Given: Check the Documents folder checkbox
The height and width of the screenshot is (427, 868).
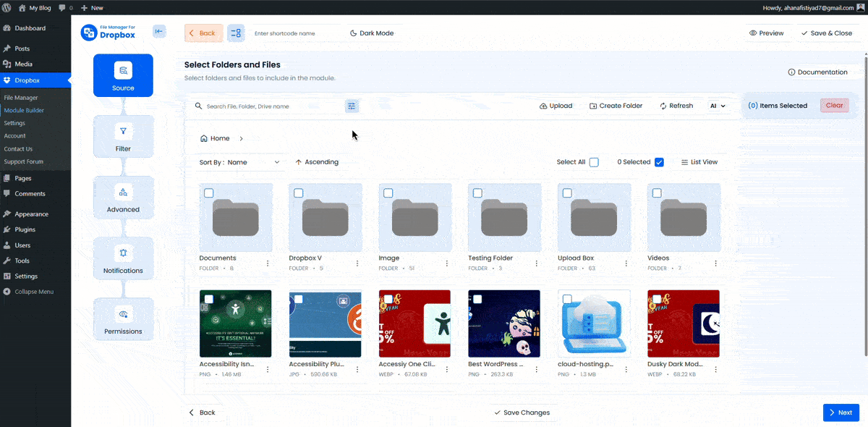Looking at the screenshot, I should coord(209,193).
